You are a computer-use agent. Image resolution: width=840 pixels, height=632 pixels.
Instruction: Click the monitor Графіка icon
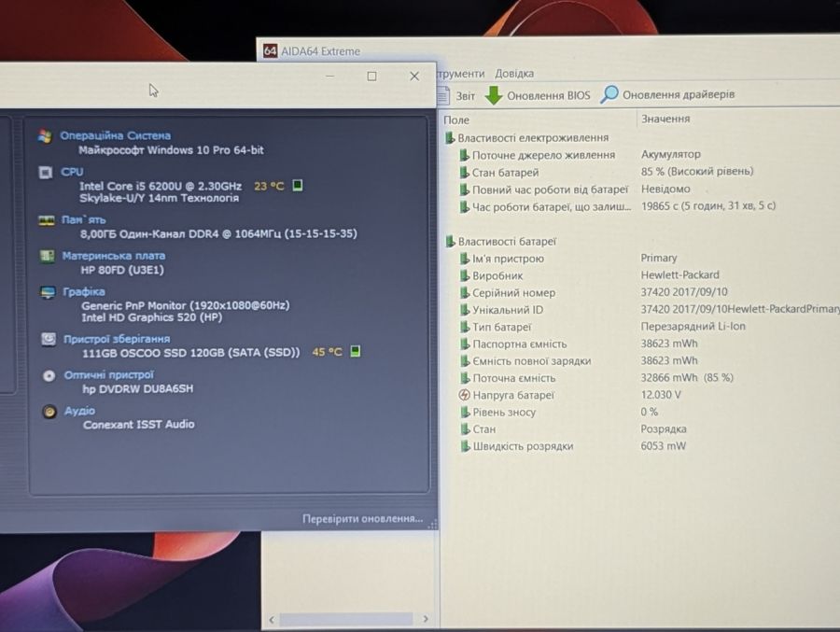[48, 293]
